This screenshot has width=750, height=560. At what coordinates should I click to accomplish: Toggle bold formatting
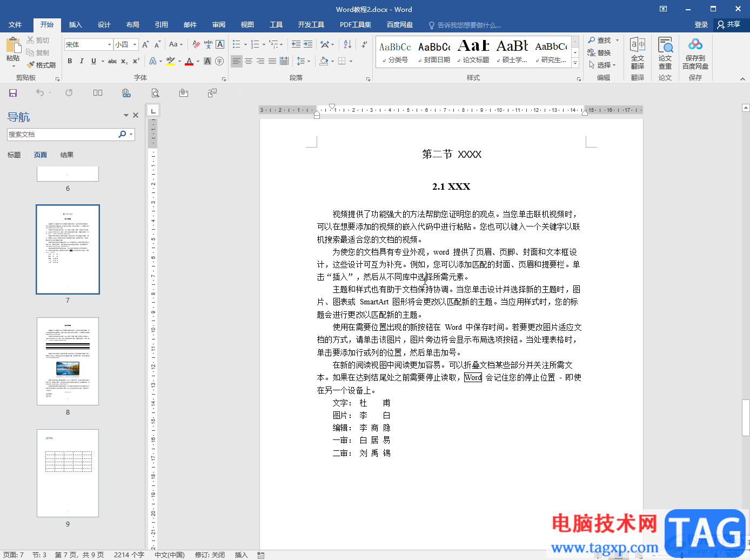pos(70,61)
